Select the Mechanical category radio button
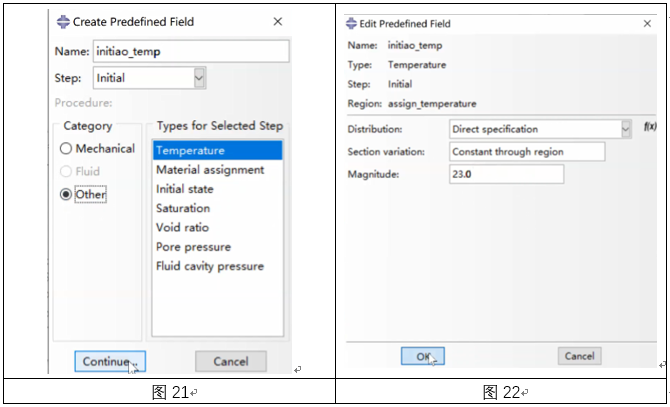The width and height of the screenshot is (670, 407). (66, 148)
